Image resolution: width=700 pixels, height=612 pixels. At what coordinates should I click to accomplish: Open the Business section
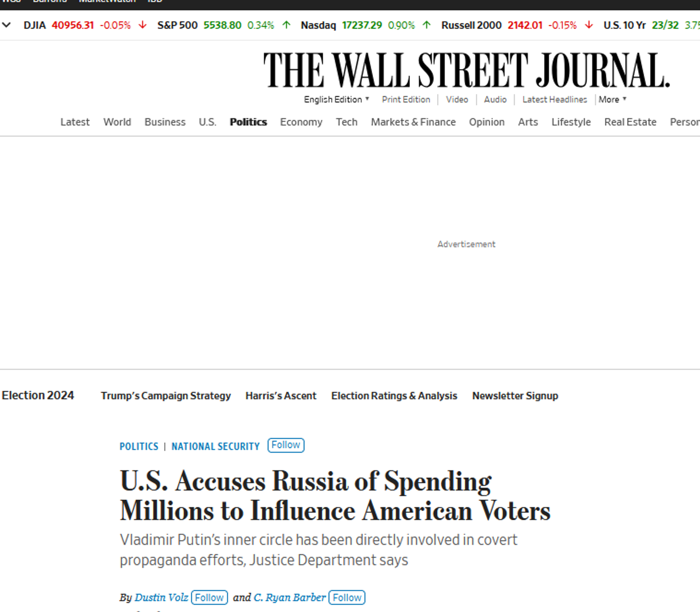tap(165, 122)
